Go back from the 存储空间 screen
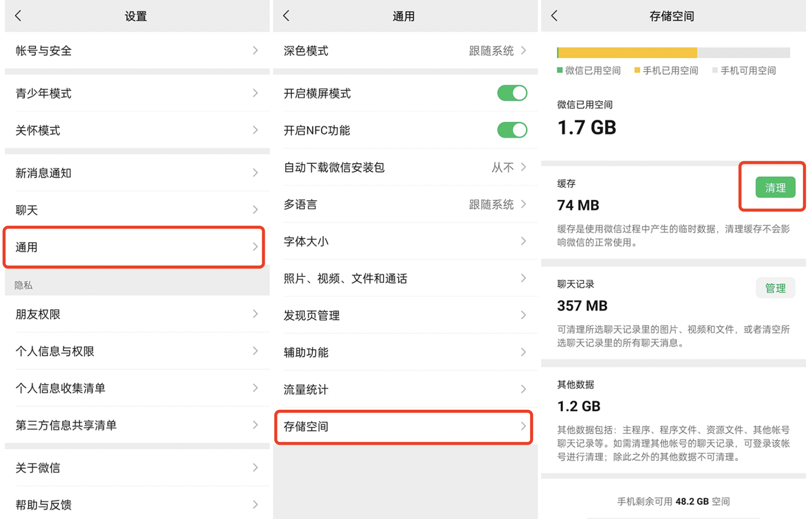Image resolution: width=812 pixels, height=519 pixels. click(x=554, y=16)
